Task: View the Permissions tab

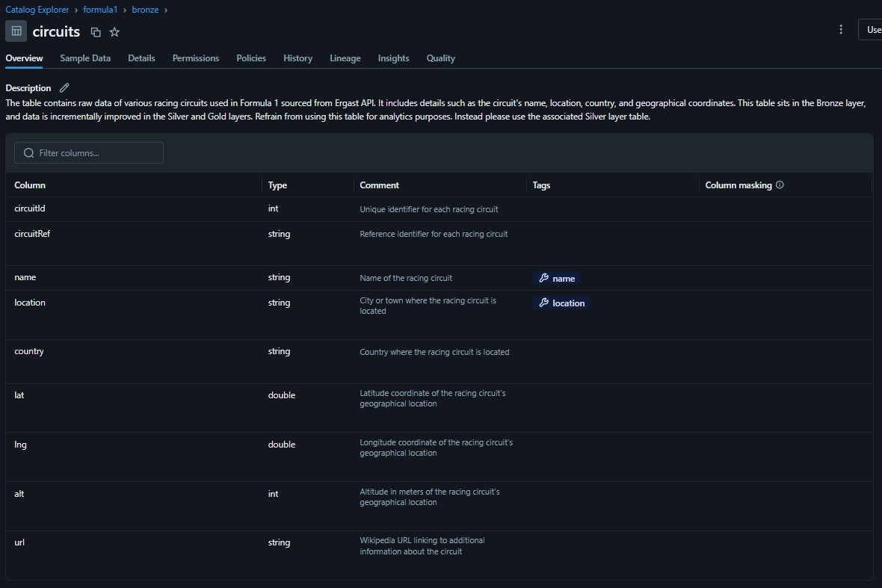Action: click(x=195, y=58)
